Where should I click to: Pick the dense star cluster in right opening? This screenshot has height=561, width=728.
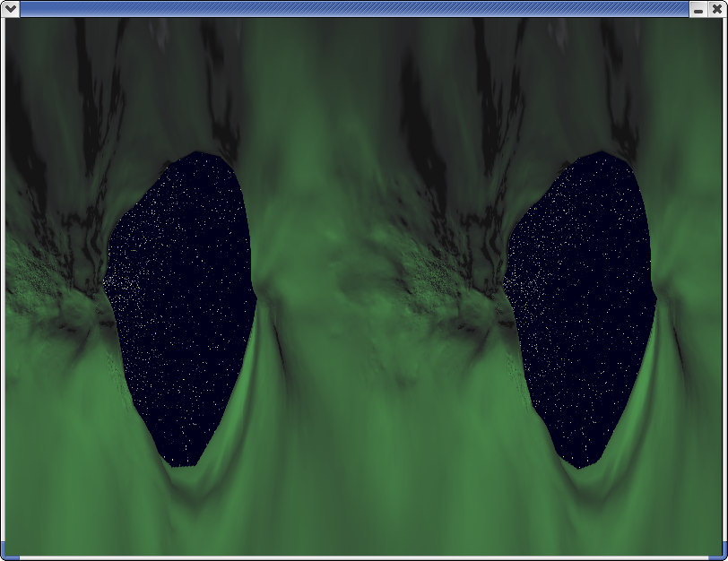(518, 280)
